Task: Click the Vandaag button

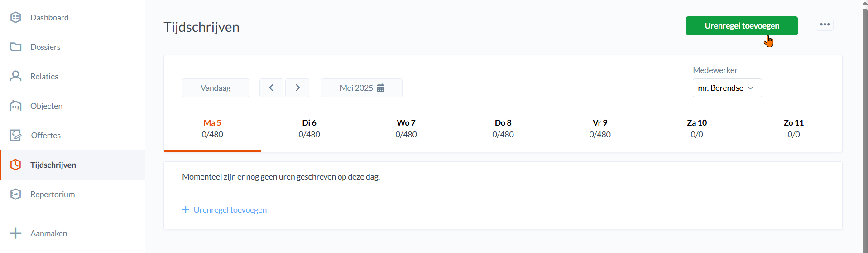Action: point(216,88)
